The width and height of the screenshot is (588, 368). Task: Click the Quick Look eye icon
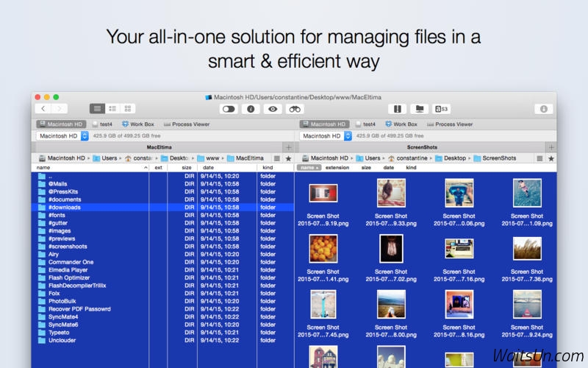[x=273, y=109]
